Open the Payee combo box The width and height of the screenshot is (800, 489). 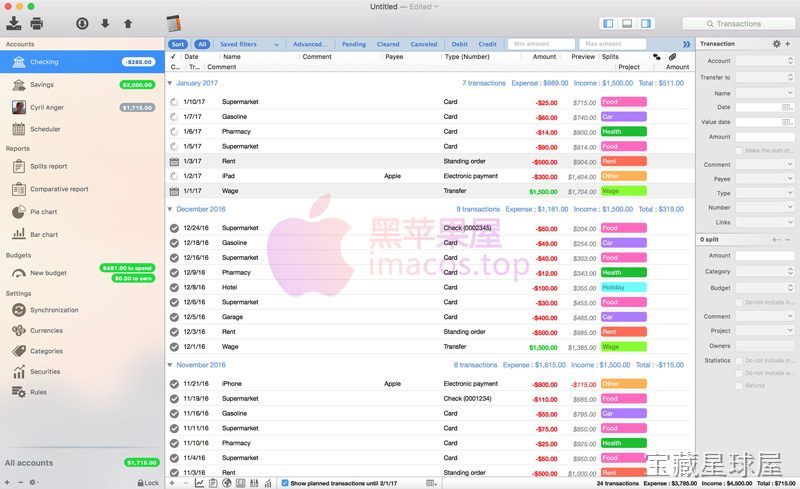pyautogui.click(x=765, y=179)
